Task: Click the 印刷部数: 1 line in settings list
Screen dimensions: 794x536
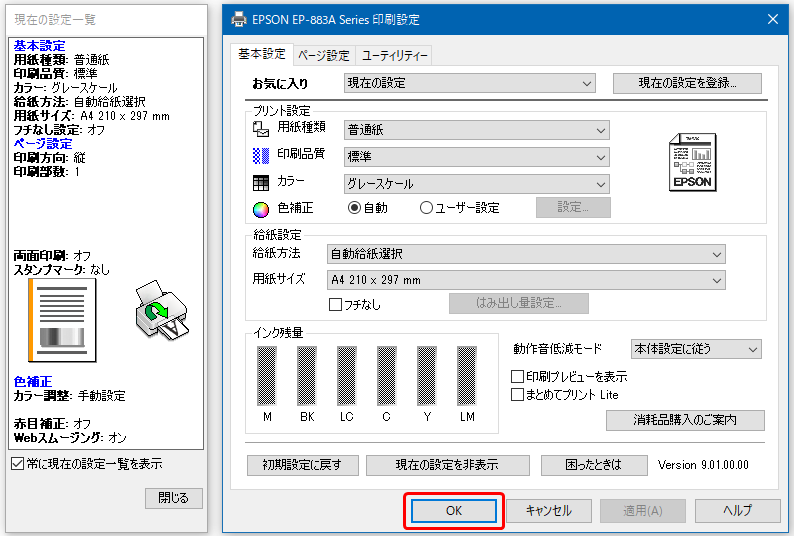Action: pos(47,171)
